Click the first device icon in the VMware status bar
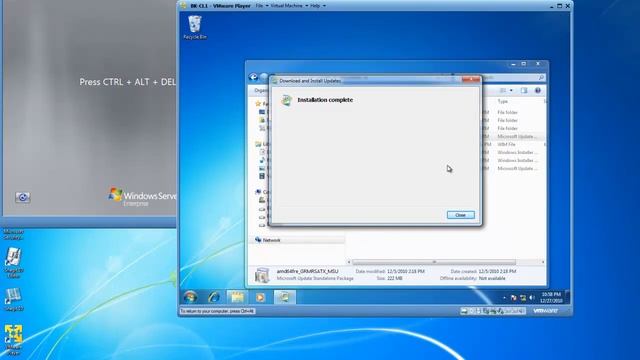 (464, 311)
